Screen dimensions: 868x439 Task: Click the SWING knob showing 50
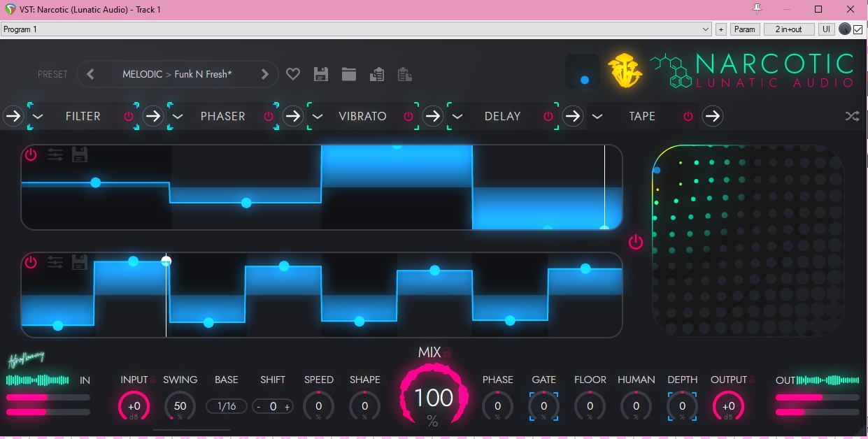(x=180, y=406)
